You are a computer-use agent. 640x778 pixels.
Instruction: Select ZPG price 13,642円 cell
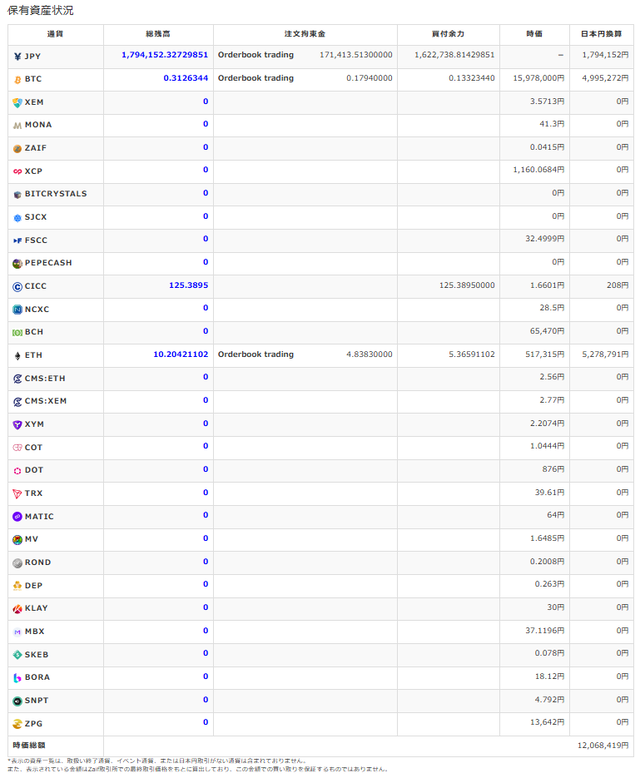547,722
